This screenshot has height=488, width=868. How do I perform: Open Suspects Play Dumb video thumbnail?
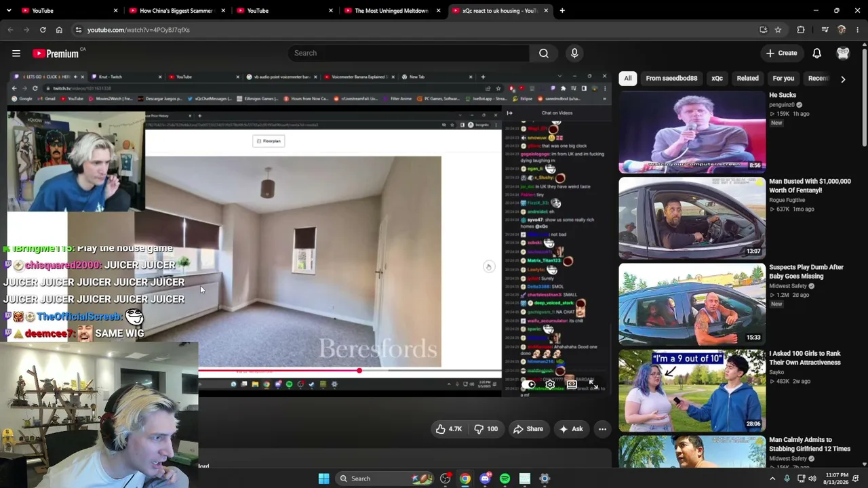[x=692, y=304]
